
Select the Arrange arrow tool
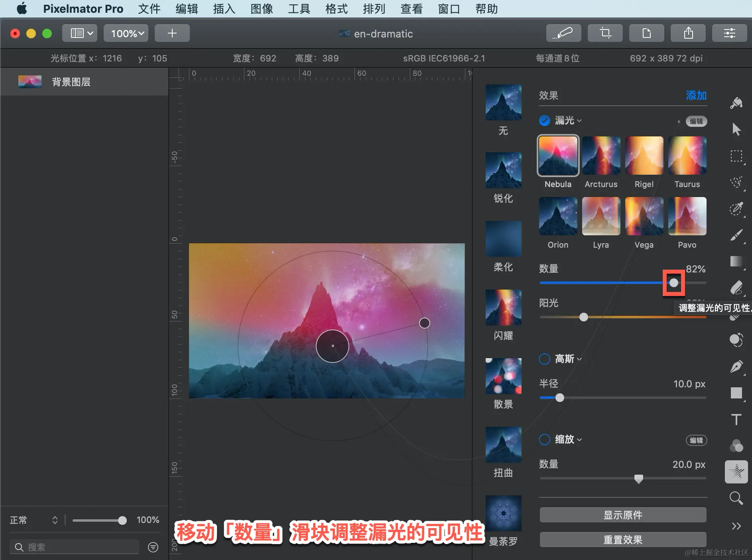(x=736, y=129)
